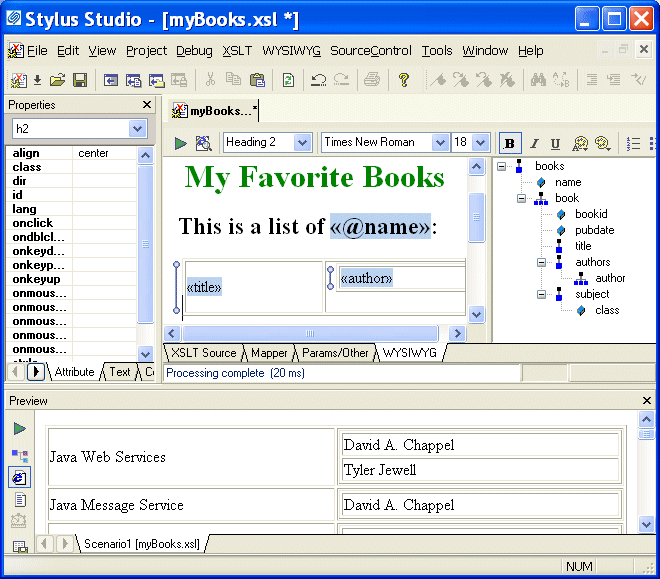The height and width of the screenshot is (579, 660).
Task: Click the text view icon in Preview sidebar
Action: click(x=20, y=500)
